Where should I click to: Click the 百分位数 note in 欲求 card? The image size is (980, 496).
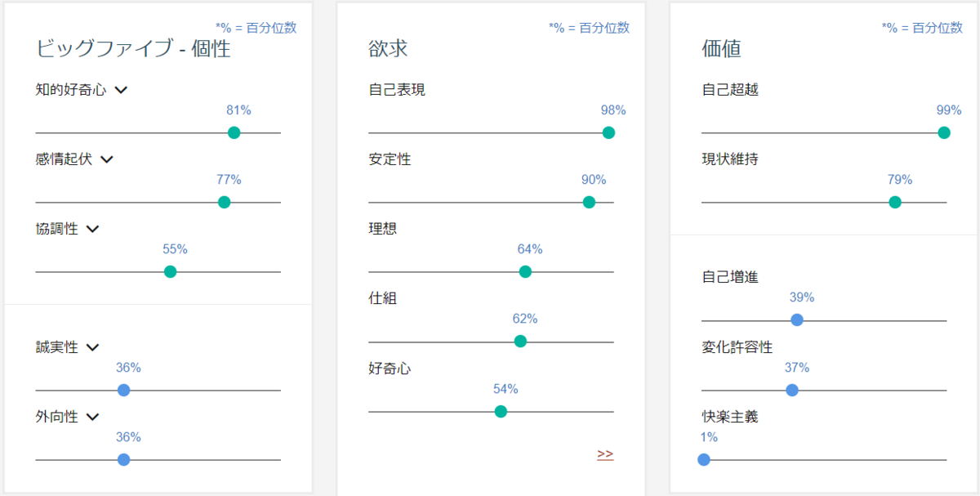pyautogui.click(x=589, y=28)
